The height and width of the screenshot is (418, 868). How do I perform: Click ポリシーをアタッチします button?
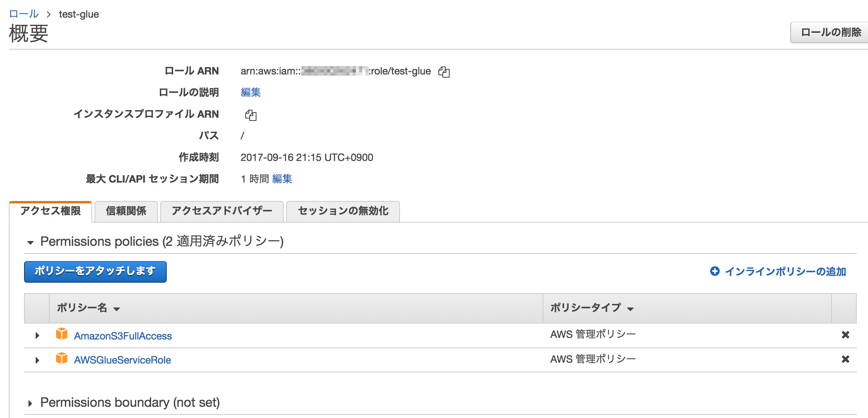coord(95,271)
